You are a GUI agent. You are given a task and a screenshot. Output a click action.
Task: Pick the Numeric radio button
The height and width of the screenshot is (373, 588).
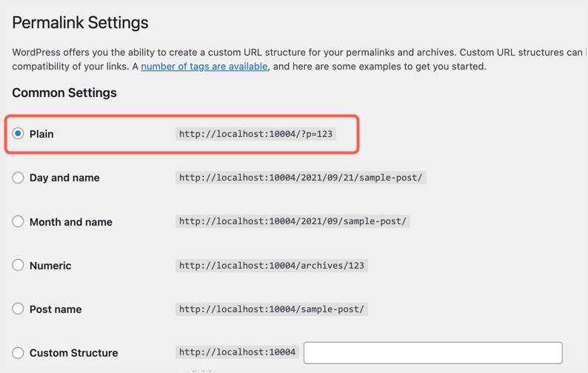(18, 265)
